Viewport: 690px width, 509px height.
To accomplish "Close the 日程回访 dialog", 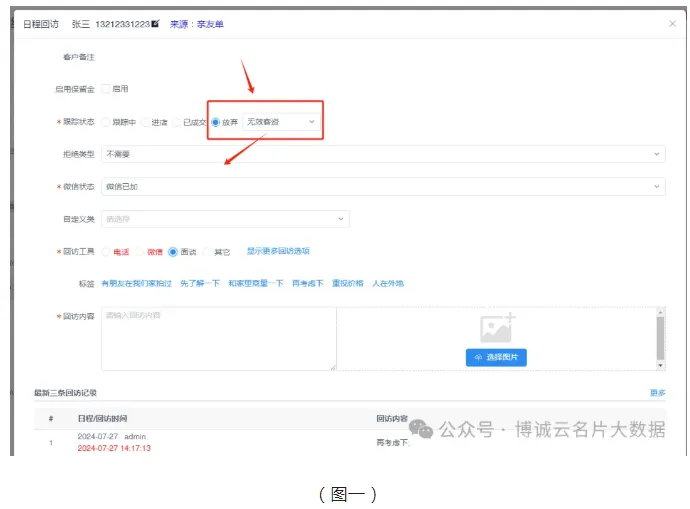I will pyautogui.click(x=672, y=22).
